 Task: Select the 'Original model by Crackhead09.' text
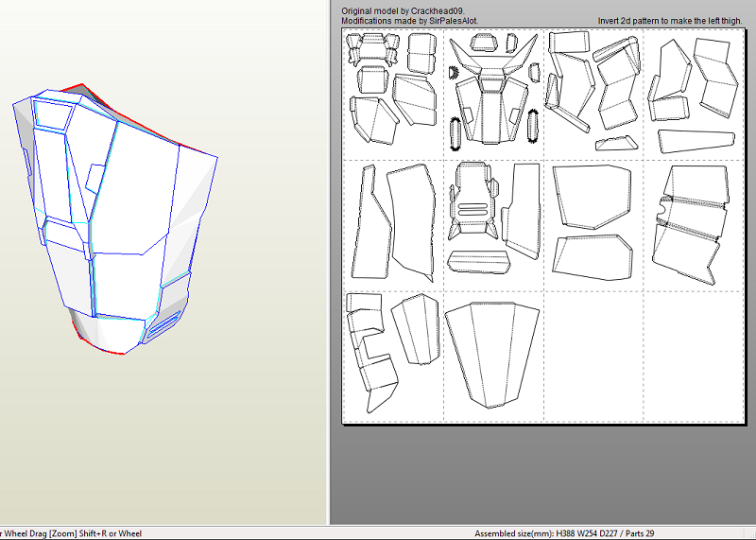click(x=404, y=10)
